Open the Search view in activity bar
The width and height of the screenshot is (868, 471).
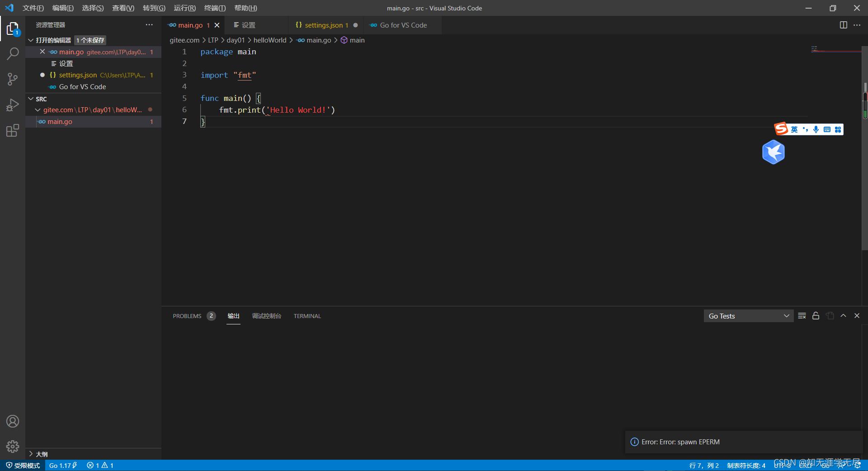(x=13, y=54)
